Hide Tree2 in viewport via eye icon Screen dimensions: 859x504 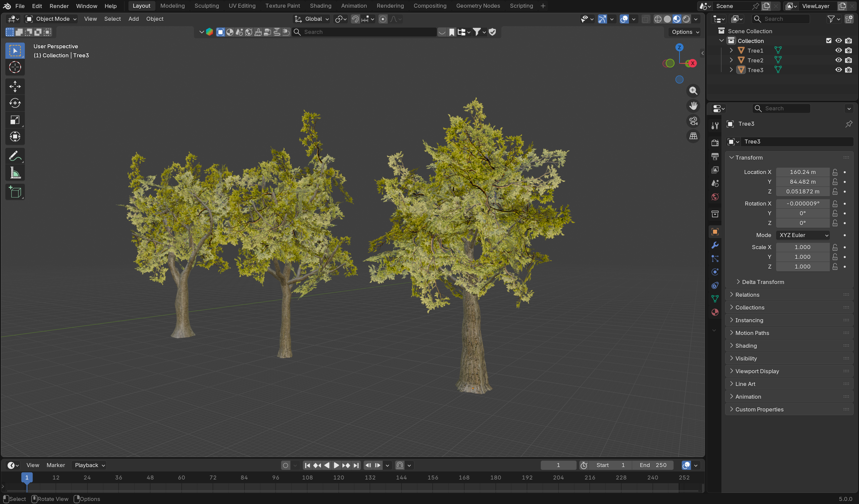click(838, 60)
